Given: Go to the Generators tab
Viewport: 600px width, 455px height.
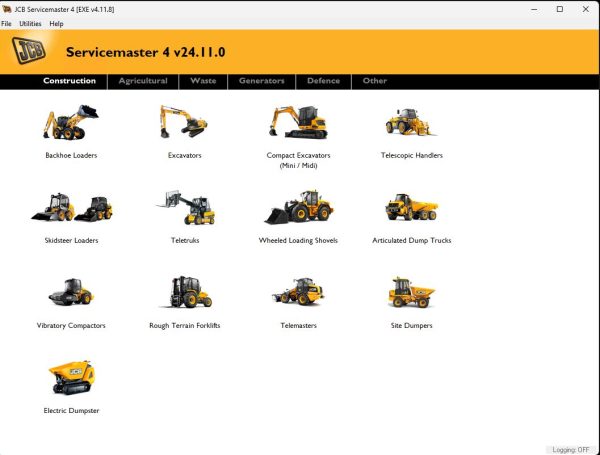Looking at the screenshot, I should [x=262, y=81].
